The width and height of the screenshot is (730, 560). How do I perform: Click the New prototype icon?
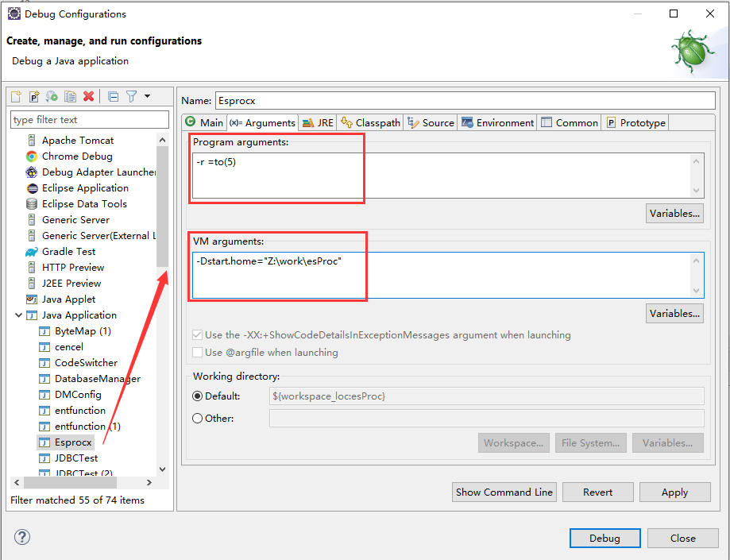pos(34,96)
